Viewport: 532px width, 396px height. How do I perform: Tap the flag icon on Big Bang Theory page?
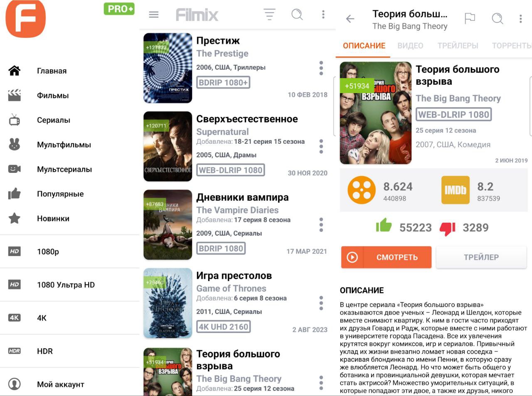470,18
